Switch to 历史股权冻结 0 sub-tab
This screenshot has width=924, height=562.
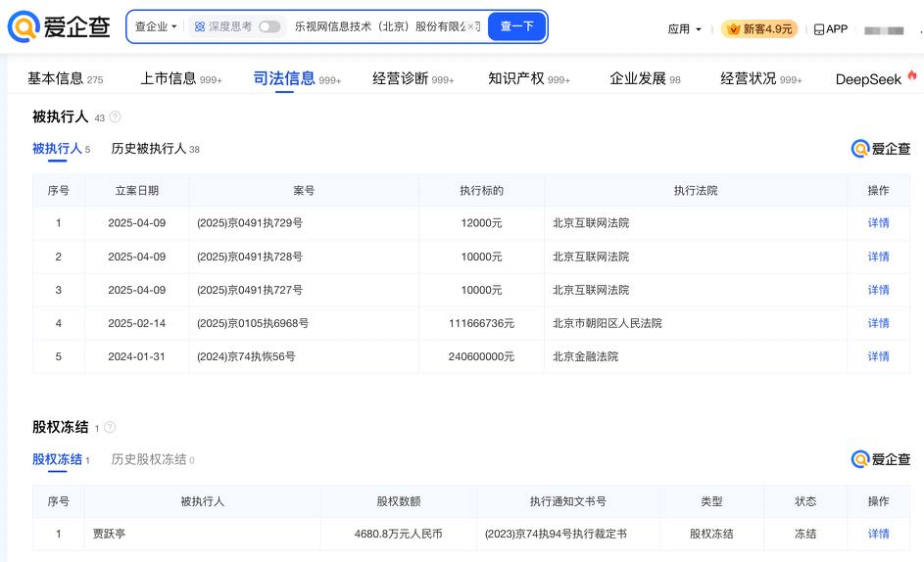153,459
